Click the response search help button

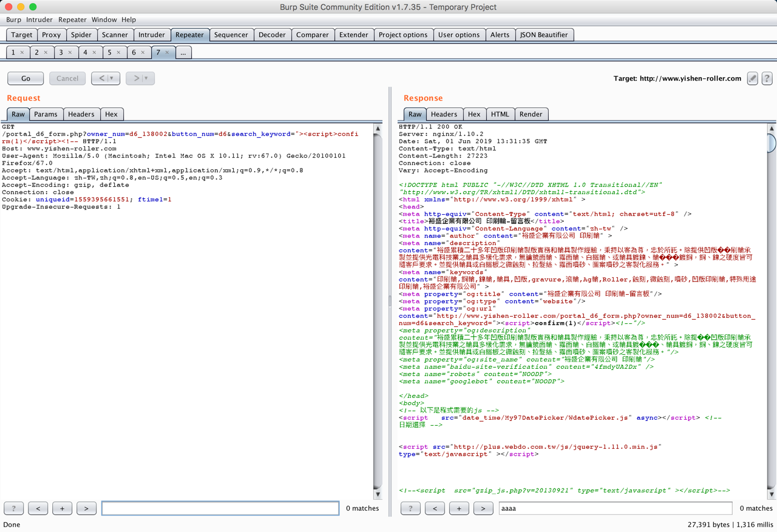(410, 508)
